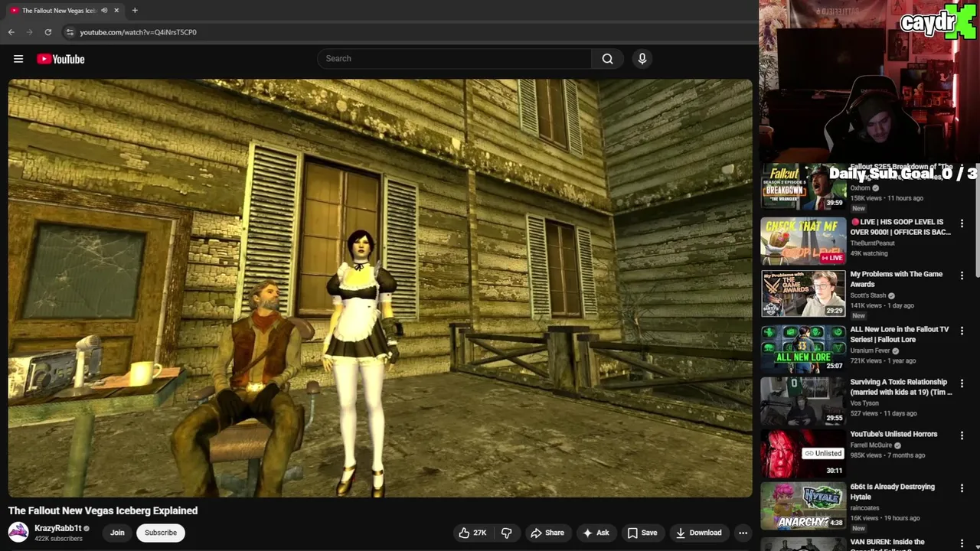Open a new browser tab

[135, 11]
